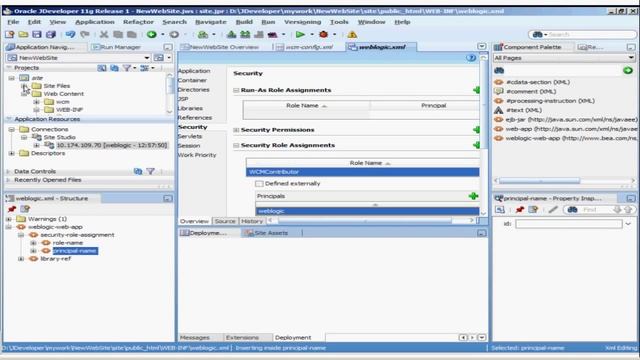This screenshot has width=640, height=360.
Task: Click the Component Palette horizontal scrollbar
Action: point(540,180)
